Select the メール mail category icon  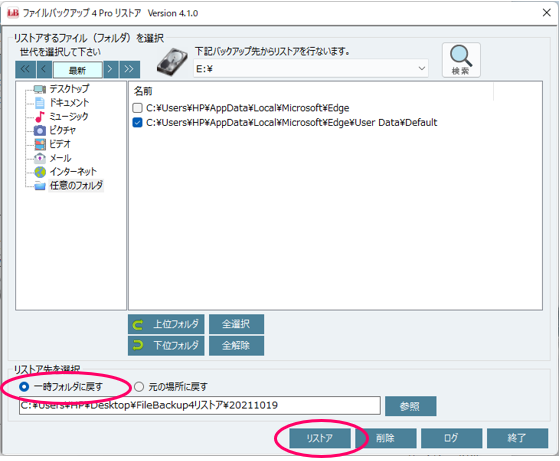pyautogui.click(x=40, y=158)
